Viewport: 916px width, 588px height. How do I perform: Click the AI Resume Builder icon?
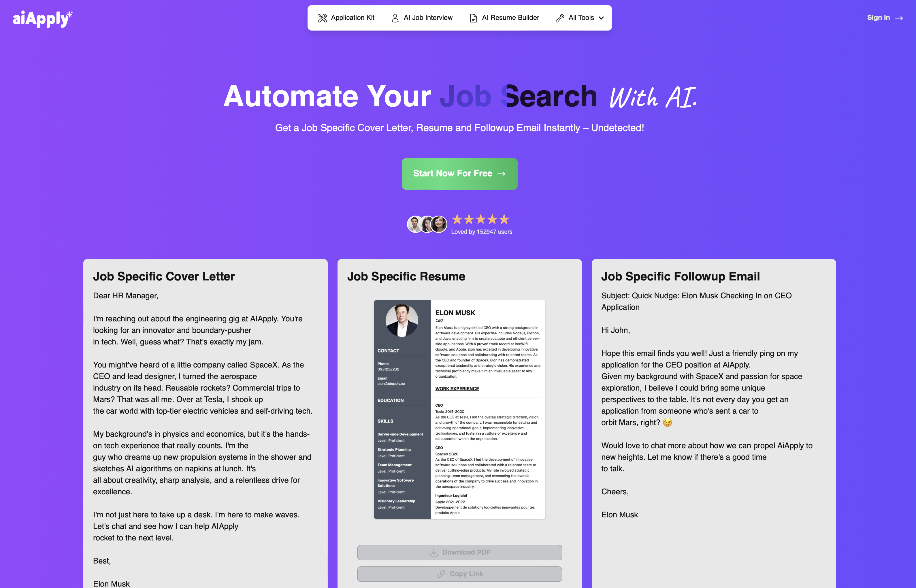(x=473, y=18)
